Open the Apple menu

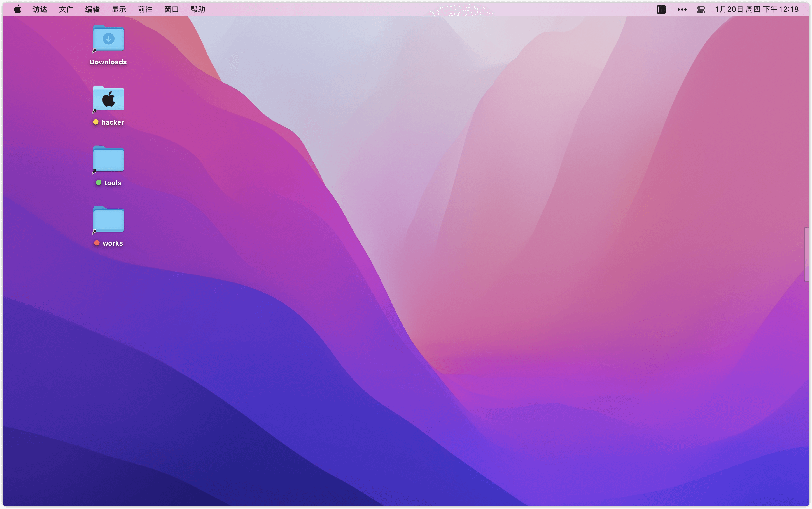[18, 9]
